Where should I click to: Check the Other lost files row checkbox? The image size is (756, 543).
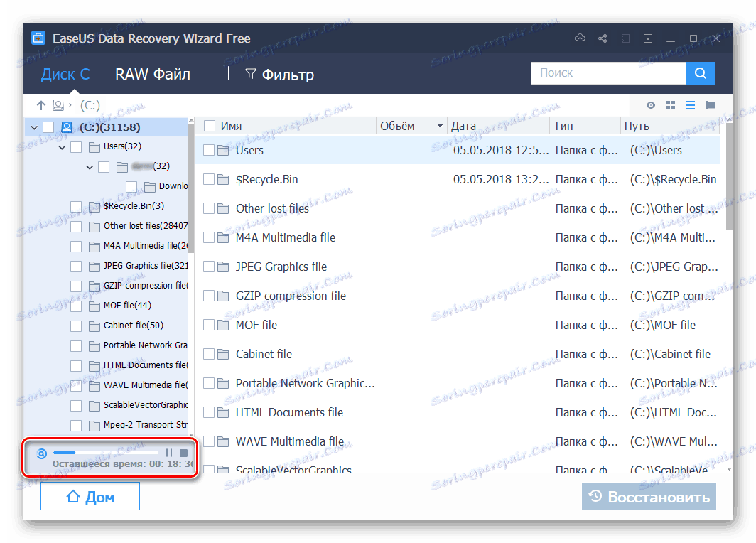point(209,208)
